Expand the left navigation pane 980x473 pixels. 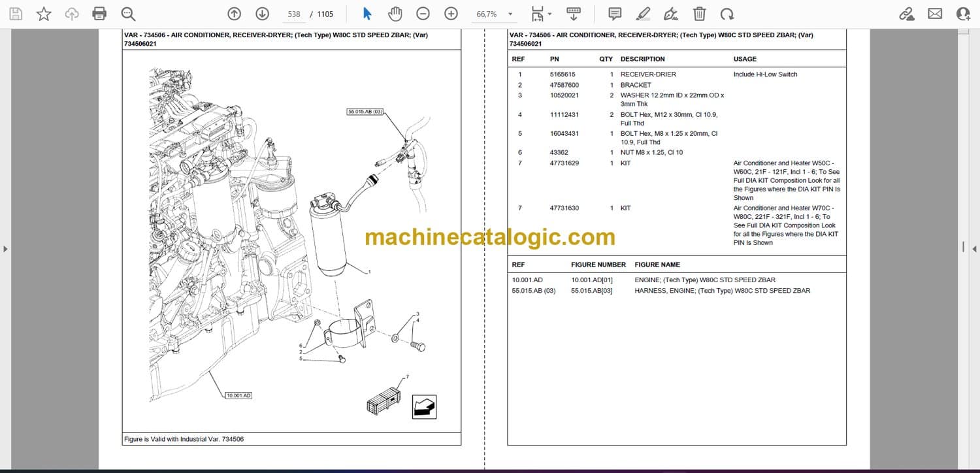6,248
